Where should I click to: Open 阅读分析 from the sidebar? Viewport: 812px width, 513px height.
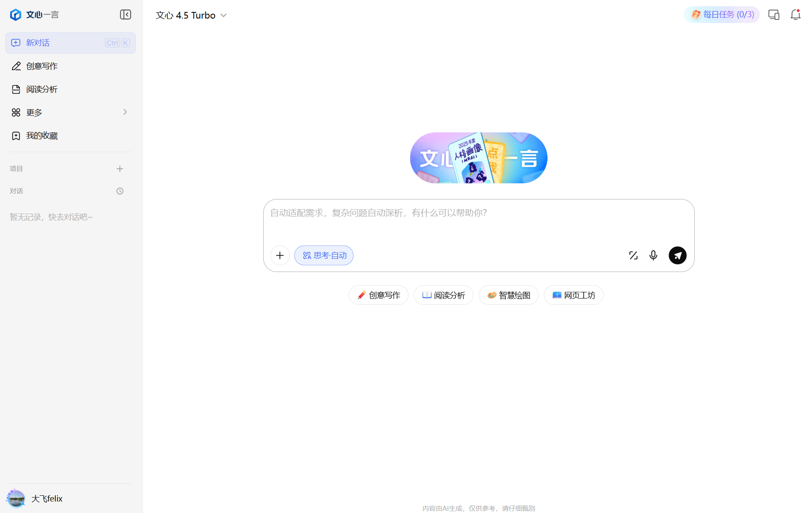[71, 89]
